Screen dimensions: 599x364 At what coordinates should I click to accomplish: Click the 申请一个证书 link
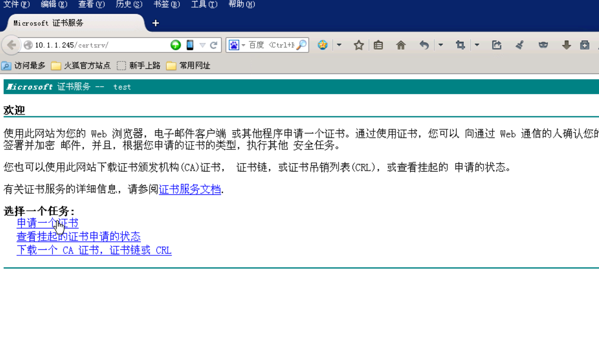pos(48,223)
